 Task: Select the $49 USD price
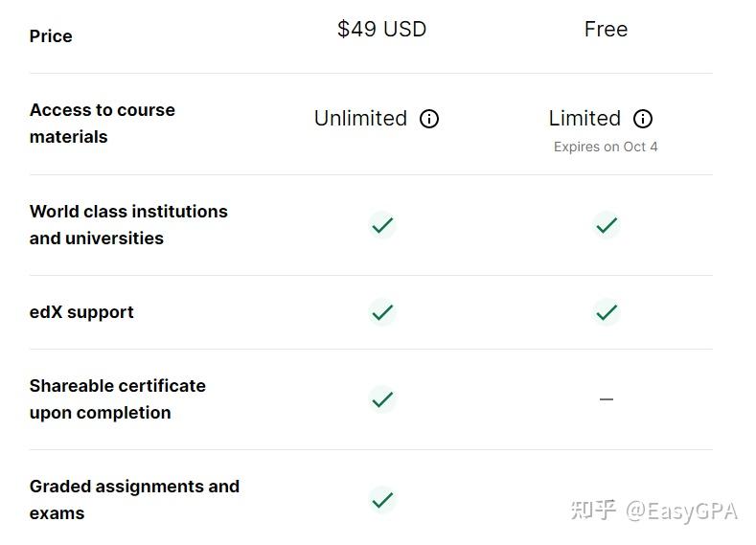click(x=381, y=30)
